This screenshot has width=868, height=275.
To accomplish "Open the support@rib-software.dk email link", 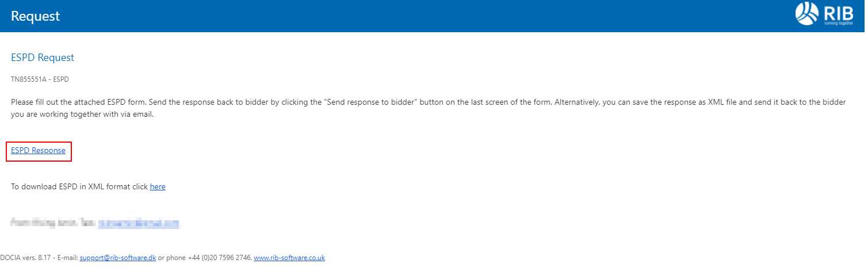I will click(118, 258).
